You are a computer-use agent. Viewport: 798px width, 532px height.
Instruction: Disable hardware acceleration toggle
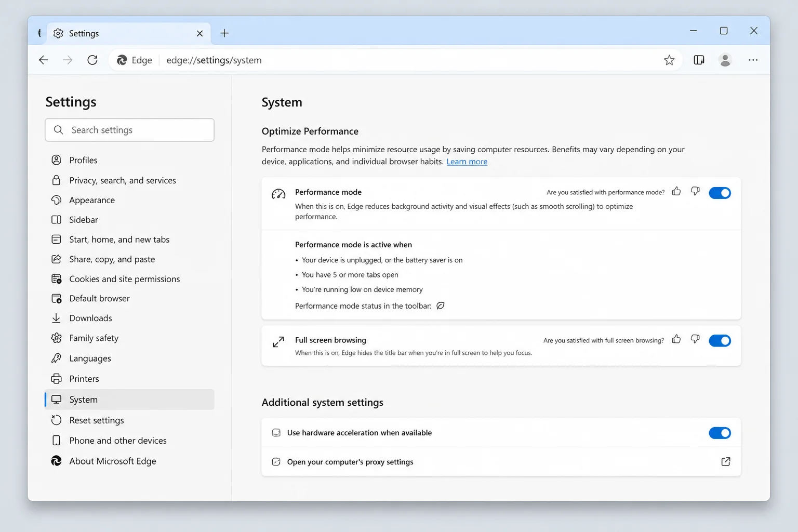[x=720, y=433]
